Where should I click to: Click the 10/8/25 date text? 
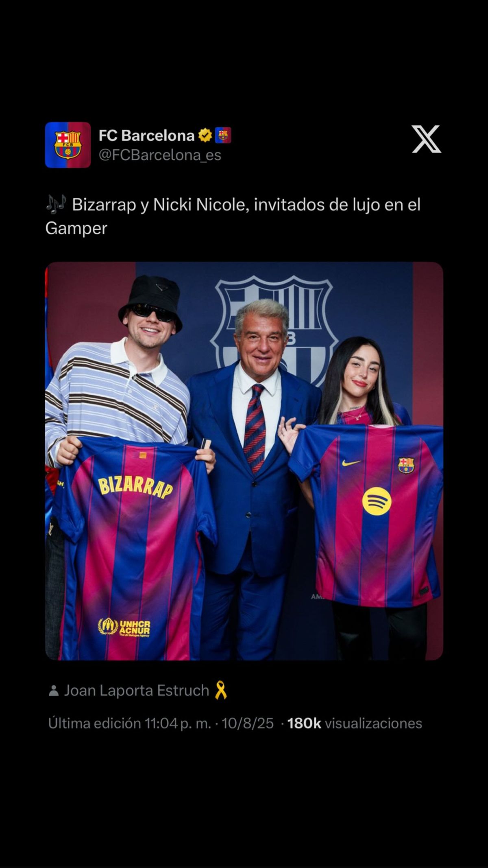coord(247,723)
